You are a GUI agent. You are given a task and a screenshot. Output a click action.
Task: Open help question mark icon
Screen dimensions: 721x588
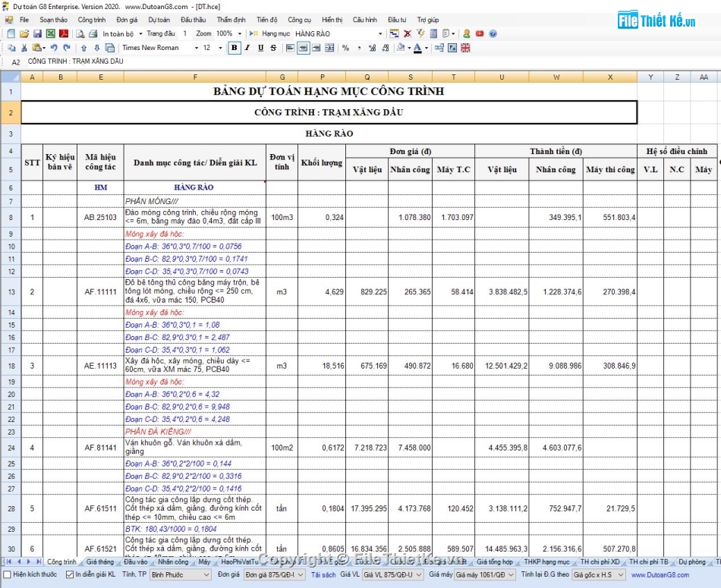point(493,33)
